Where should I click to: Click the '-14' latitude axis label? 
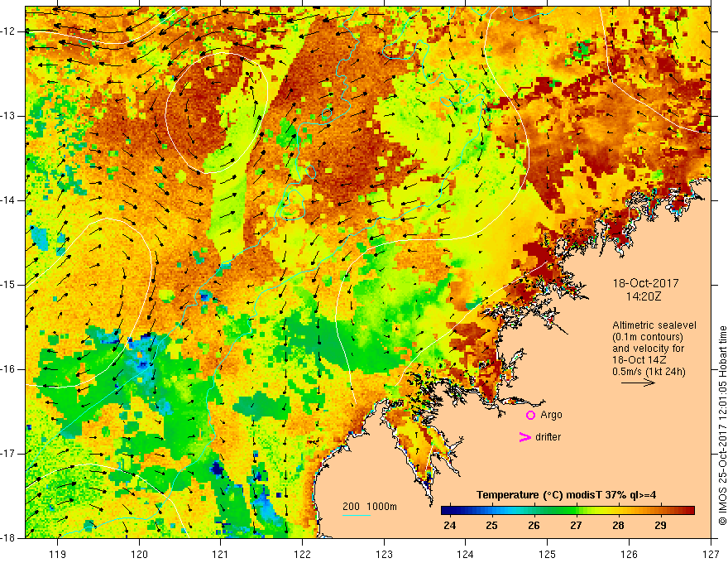8,200
